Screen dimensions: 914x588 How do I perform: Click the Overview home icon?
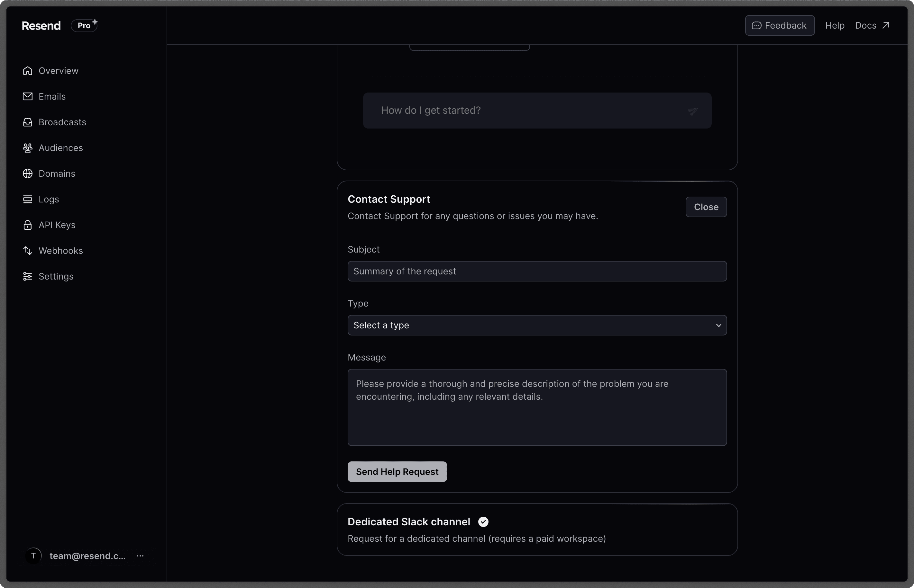pyautogui.click(x=28, y=71)
